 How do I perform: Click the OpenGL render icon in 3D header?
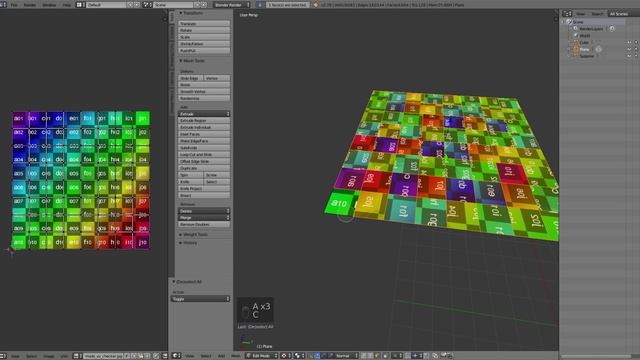444,356
